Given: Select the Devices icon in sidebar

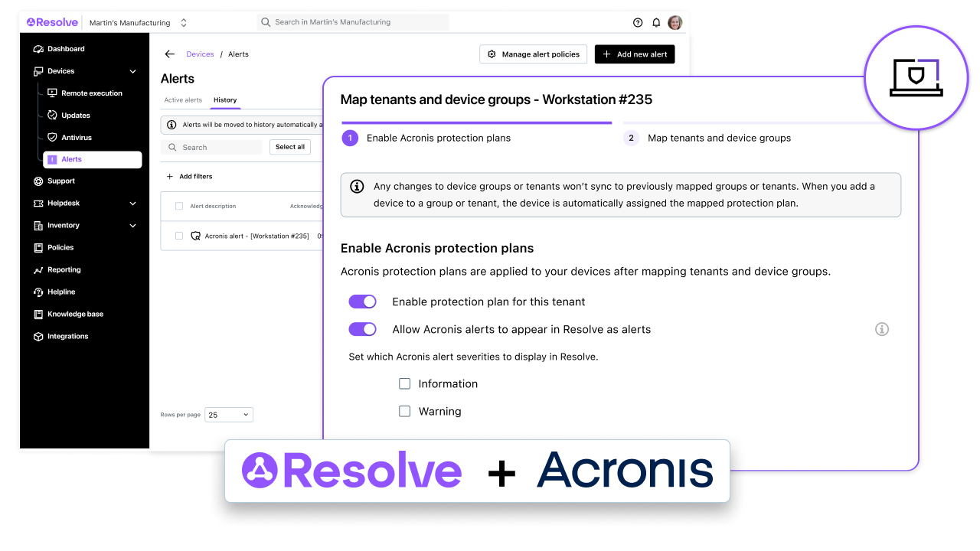Looking at the screenshot, I should (38, 71).
